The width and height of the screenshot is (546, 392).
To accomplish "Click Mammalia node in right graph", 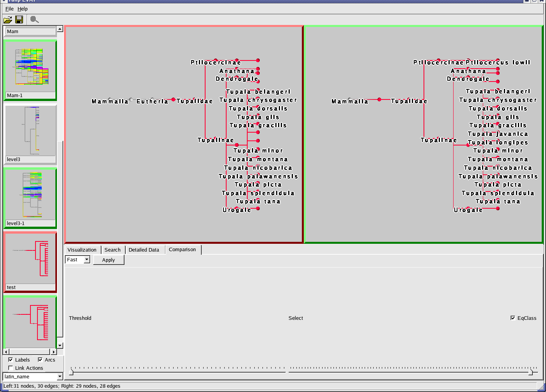I will [x=350, y=101].
